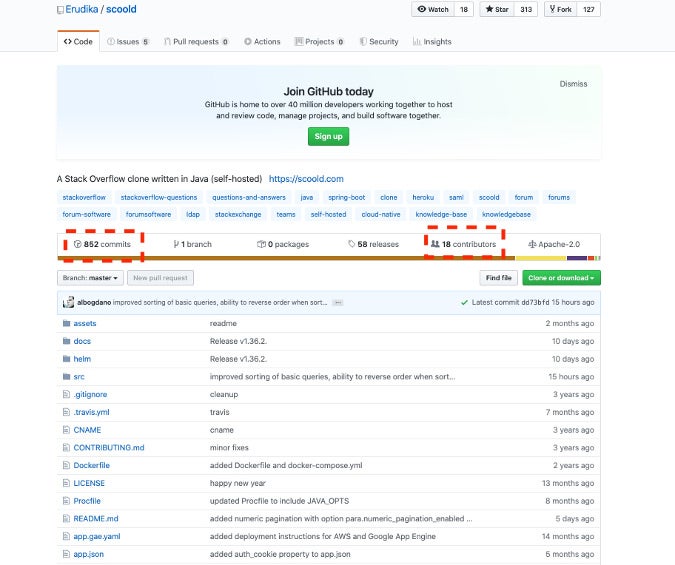Viewport: 675px width, 565px height.
Task: Open the watchers count 18
Action: pos(464,9)
